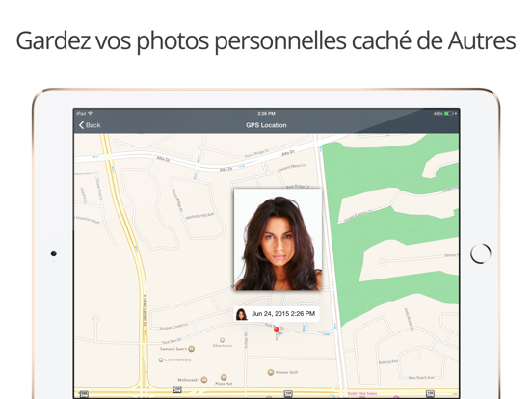Tap the GPS Location title
Image resolution: width=532 pixels, height=399 pixels.
[266, 125]
